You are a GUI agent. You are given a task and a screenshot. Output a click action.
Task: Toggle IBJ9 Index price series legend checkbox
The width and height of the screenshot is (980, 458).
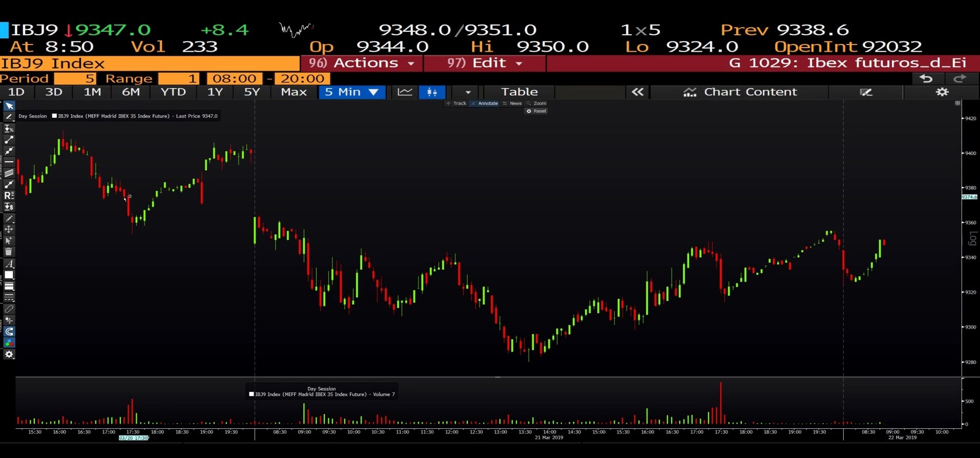[54, 116]
